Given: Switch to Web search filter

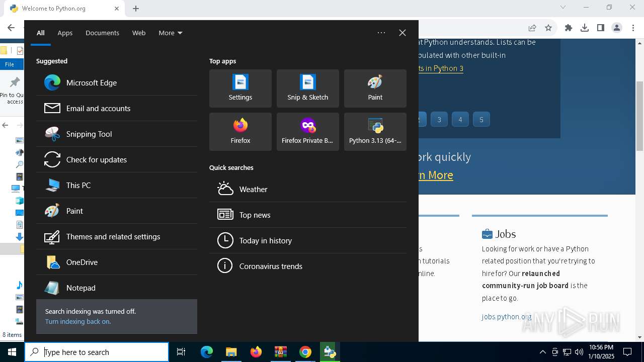Looking at the screenshot, I should coord(139,33).
